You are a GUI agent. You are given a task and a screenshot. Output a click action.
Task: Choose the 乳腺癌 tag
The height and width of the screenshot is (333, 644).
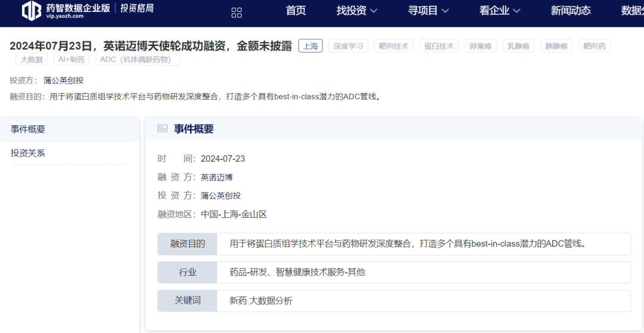point(518,46)
